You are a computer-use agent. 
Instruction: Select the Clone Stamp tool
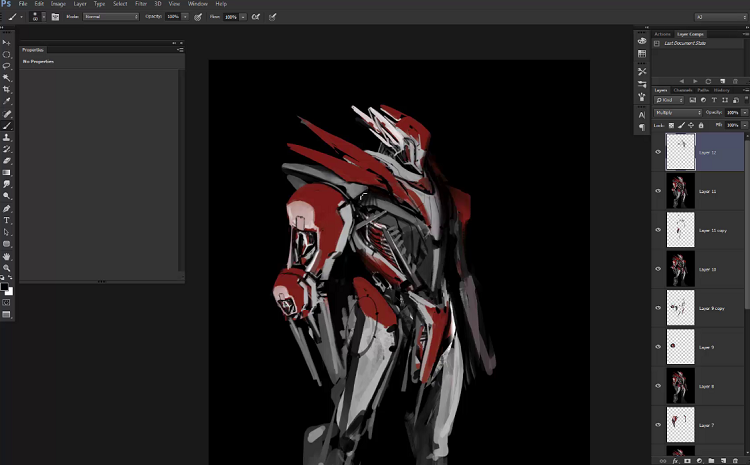coord(6,137)
